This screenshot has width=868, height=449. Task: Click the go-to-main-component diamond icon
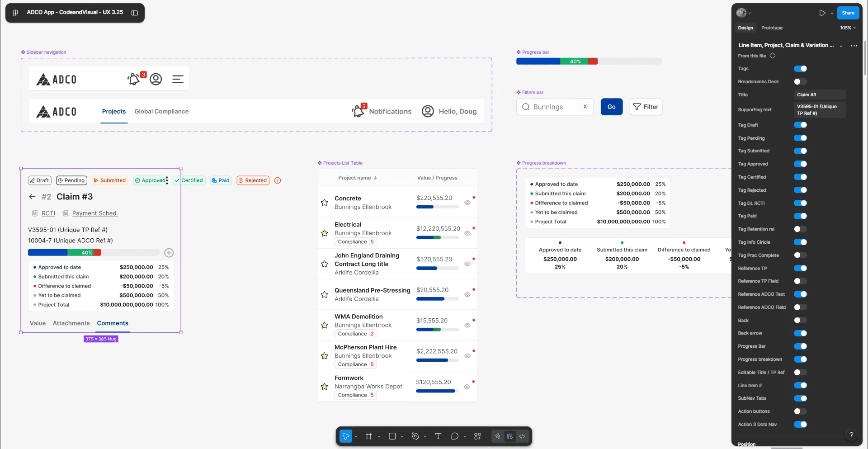(773, 56)
